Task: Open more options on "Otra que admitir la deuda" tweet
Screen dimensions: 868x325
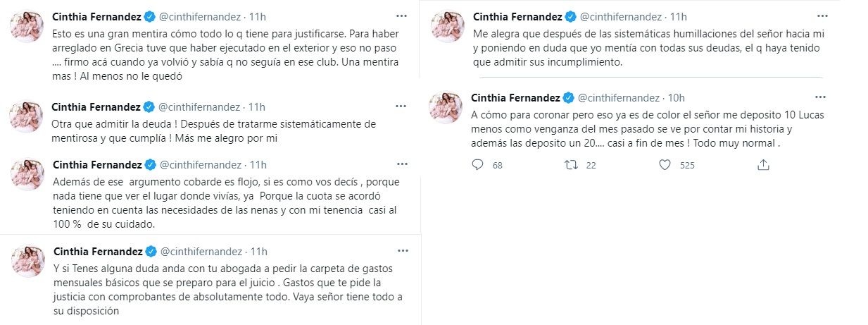Action: 401,106
